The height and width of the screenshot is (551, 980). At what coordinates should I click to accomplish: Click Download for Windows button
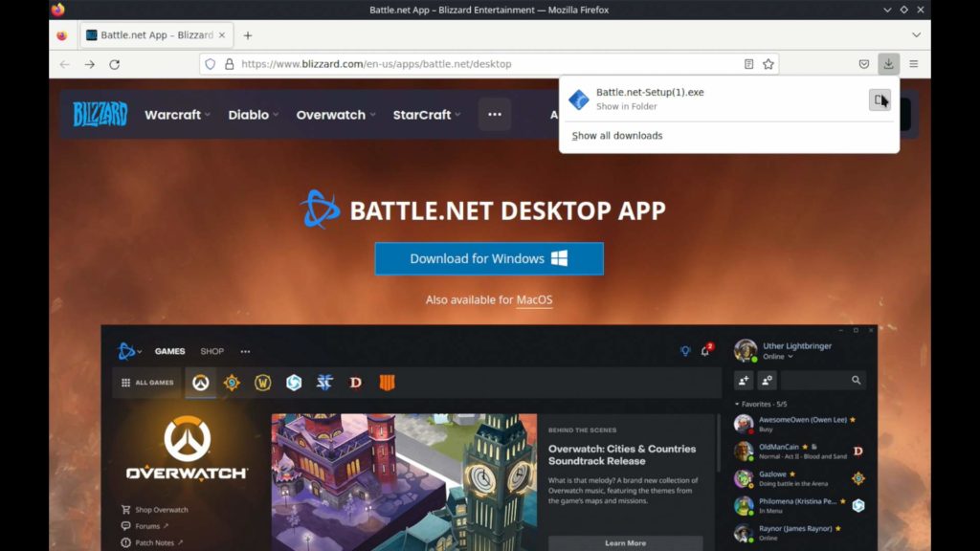click(489, 258)
